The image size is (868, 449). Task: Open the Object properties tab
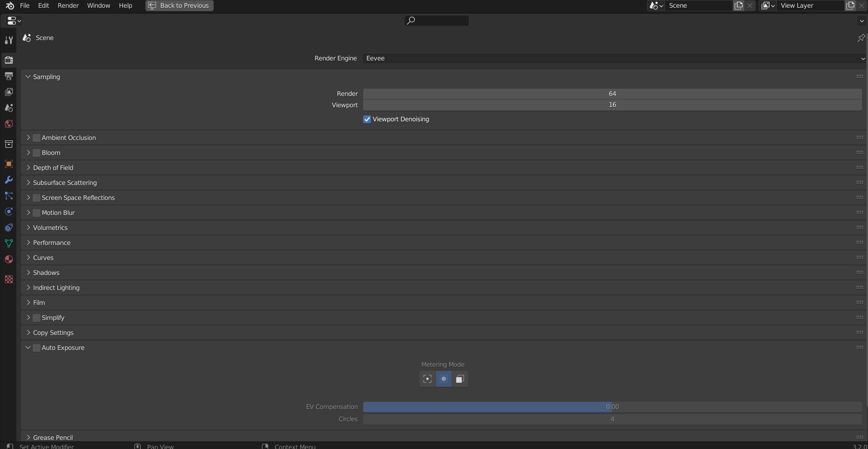click(x=9, y=164)
